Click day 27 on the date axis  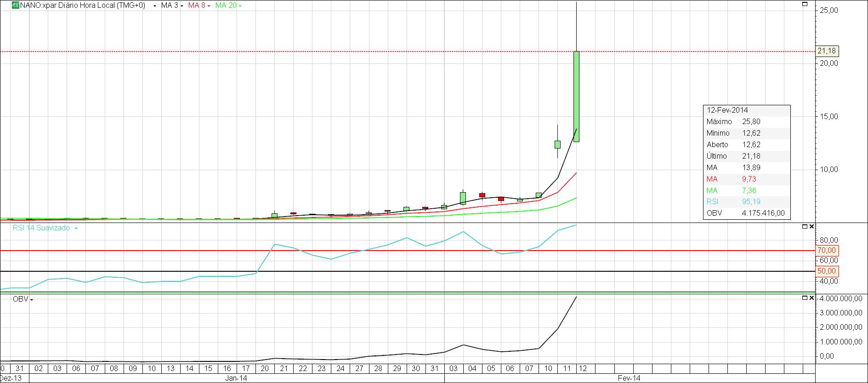click(x=359, y=369)
